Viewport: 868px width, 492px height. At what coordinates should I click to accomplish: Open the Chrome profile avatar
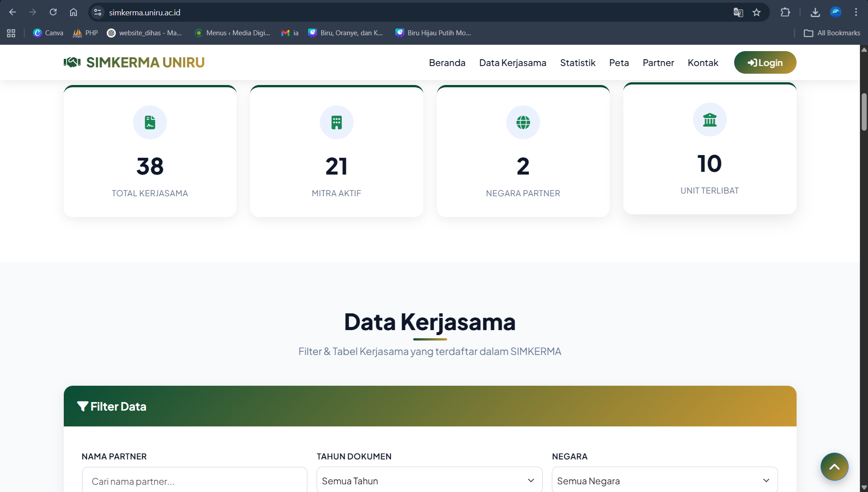836,12
